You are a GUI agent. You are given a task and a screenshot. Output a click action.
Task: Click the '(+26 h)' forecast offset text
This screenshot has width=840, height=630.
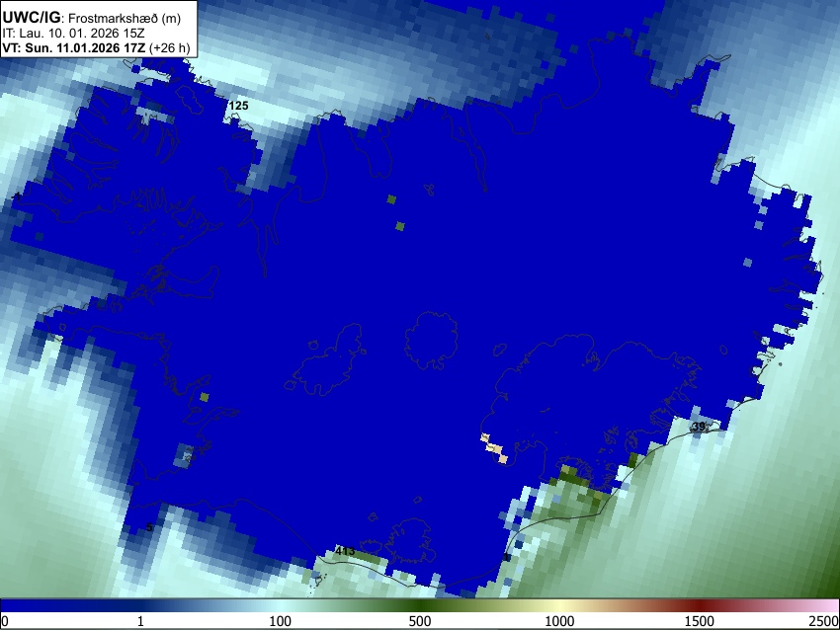tap(169, 47)
